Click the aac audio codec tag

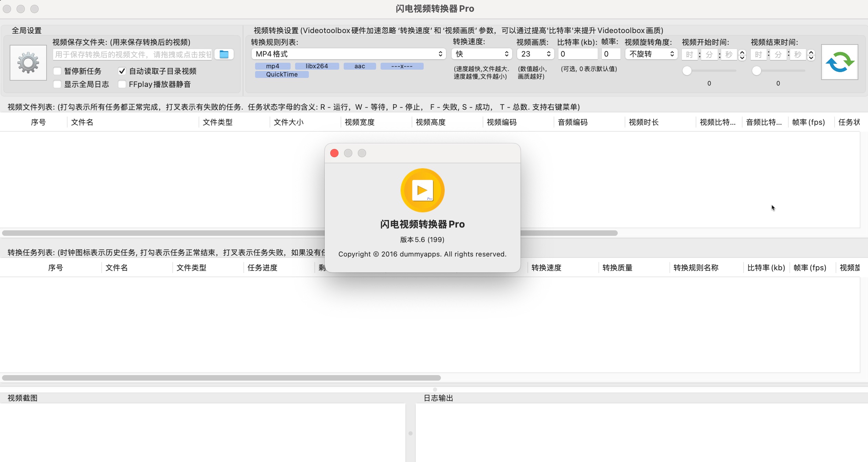pos(360,66)
